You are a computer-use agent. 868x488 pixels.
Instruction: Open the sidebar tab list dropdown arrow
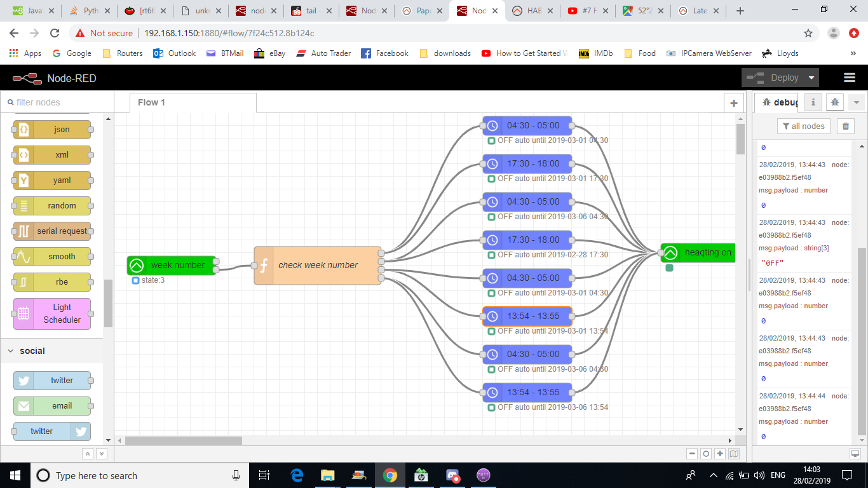(856, 102)
